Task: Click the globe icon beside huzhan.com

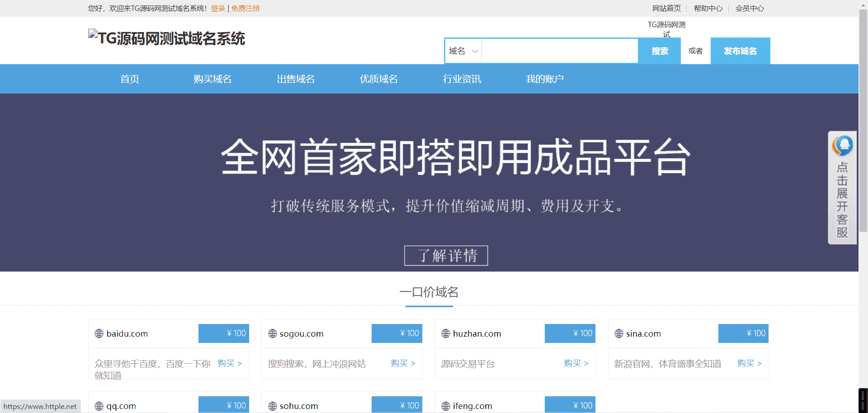Action: 446,333
